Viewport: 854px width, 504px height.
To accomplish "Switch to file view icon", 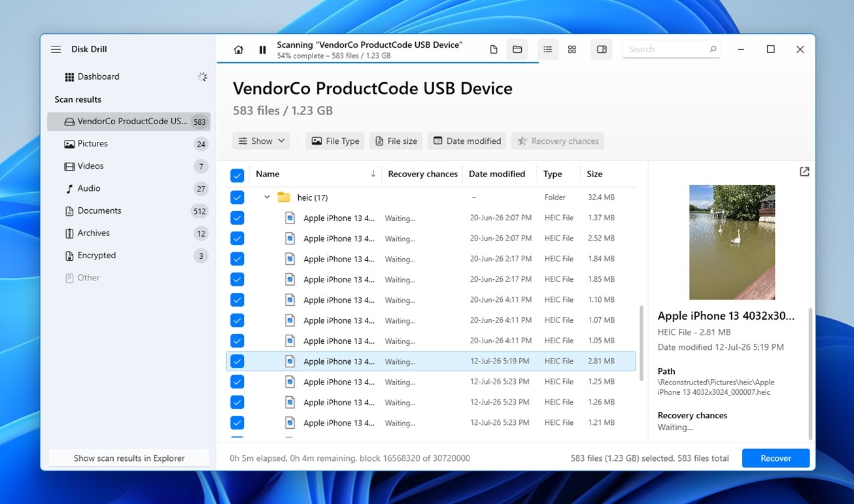I will click(x=494, y=50).
